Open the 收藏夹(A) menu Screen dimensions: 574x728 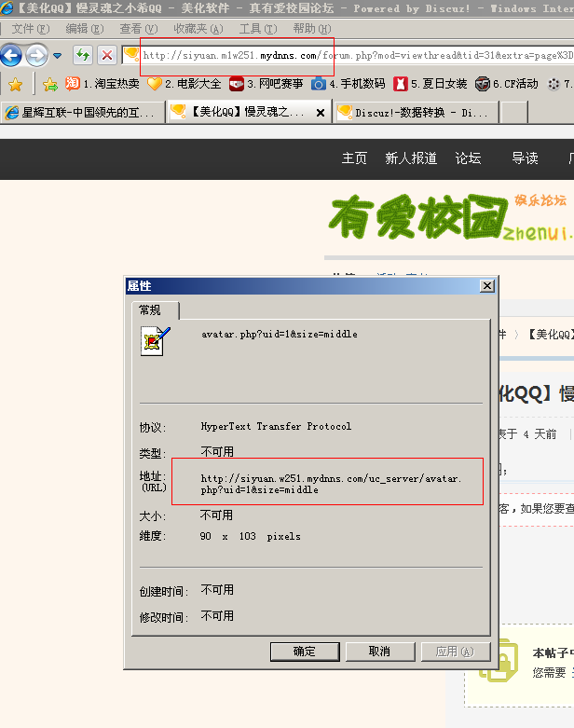[198, 29]
